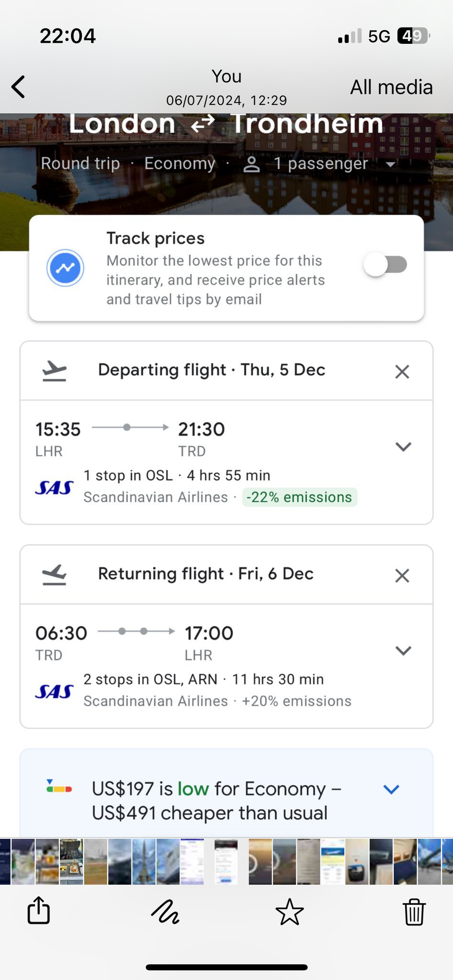Tap the back arrow icon
This screenshot has width=453, height=980.
pyautogui.click(x=19, y=87)
